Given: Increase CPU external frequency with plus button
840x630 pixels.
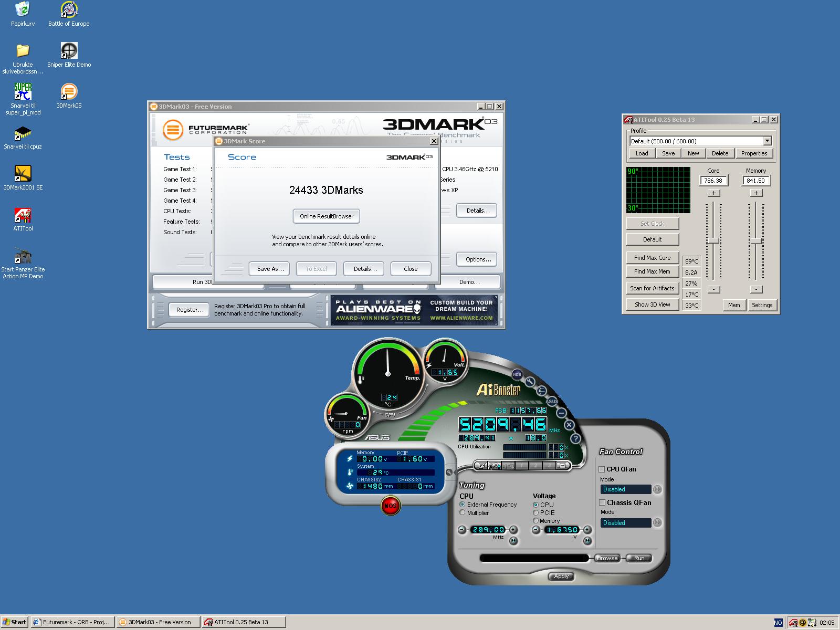Looking at the screenshot, I should click(x=513, y=530).
